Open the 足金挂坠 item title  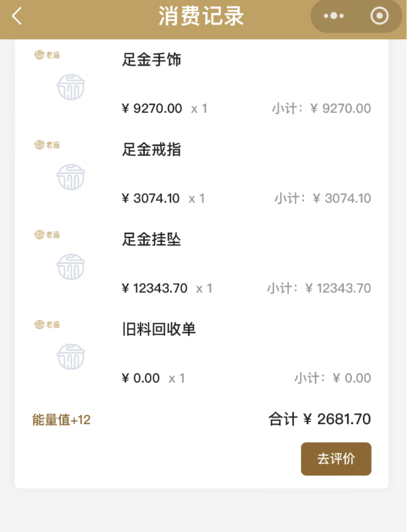click(151, 240)
